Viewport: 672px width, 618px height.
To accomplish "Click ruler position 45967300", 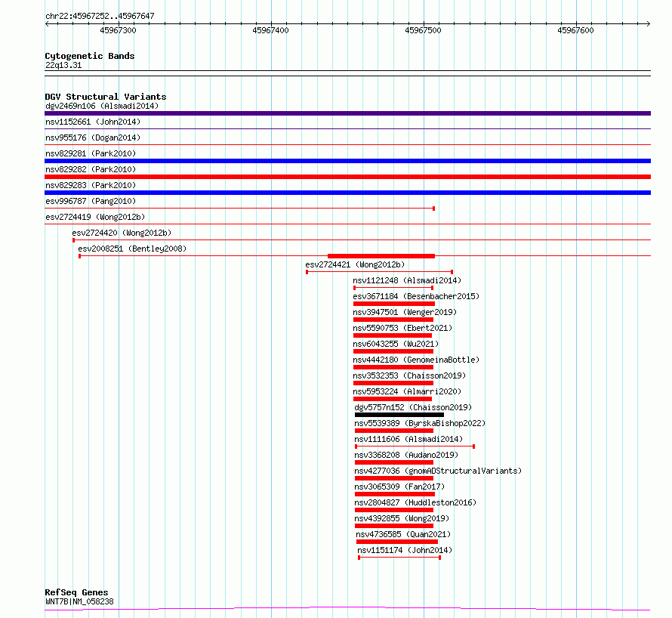I will point(119,30).
